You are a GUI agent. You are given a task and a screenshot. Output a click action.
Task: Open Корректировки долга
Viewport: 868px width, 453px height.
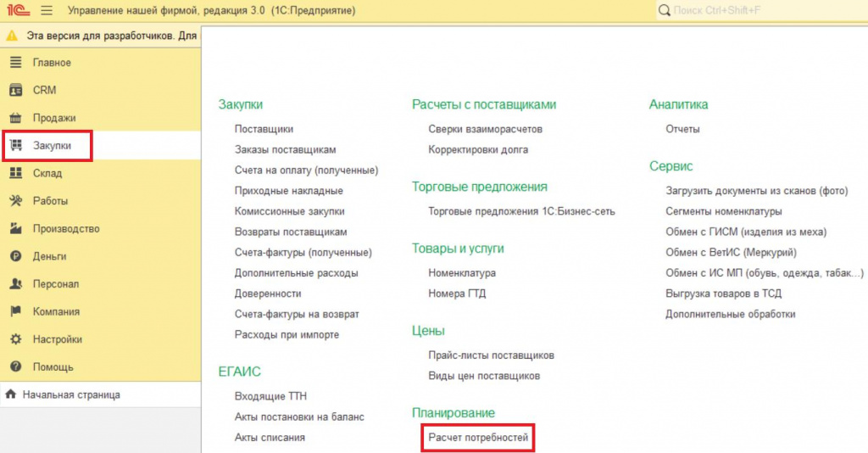[x=478, y=149]
